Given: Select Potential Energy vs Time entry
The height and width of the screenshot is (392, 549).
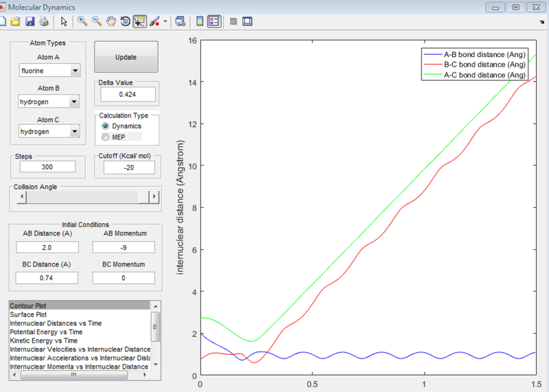Looking at the screenshot, I should (46, 332).
